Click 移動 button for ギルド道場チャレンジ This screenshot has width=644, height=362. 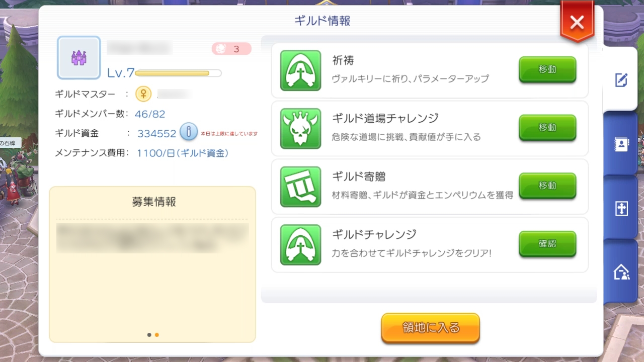tap(547, 128)
